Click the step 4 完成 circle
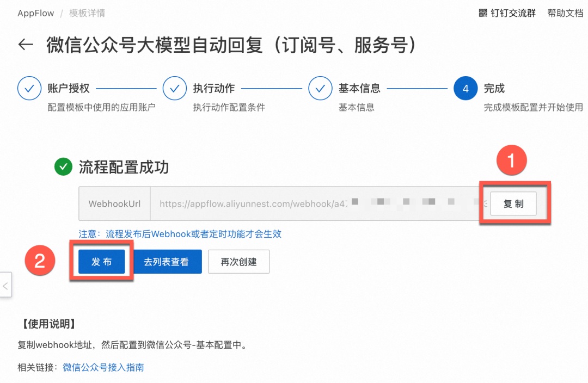 465,89
